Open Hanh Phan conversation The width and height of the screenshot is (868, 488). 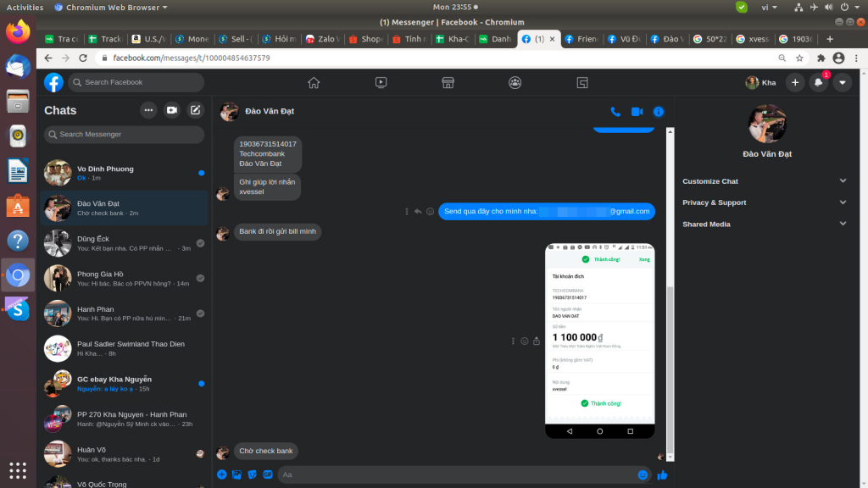tap(124, 313)
